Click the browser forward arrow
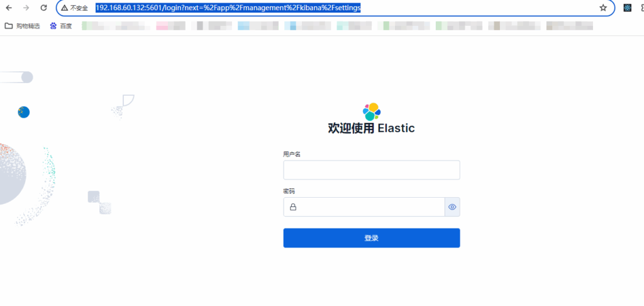The image size is (644, 306). pyautogui.click(x=26, y=8)
